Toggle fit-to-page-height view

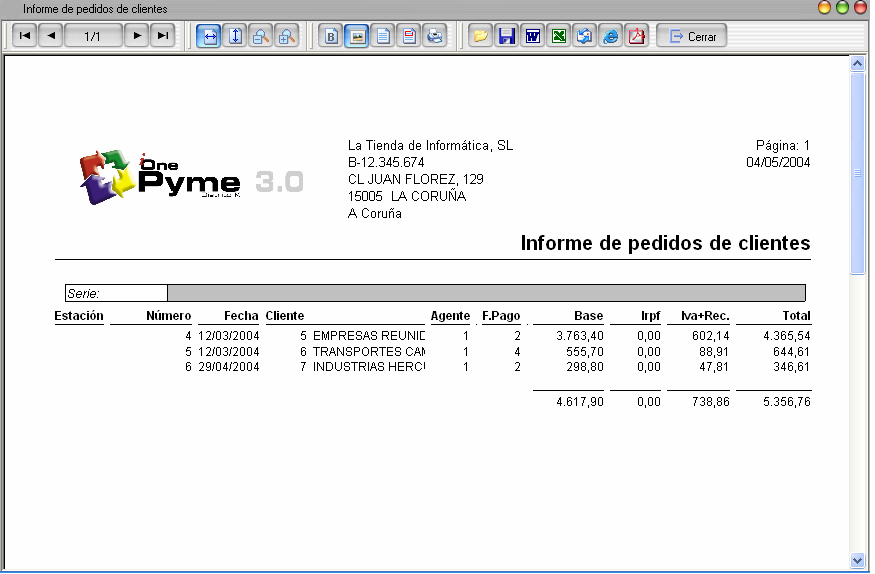tap(235, 36)
